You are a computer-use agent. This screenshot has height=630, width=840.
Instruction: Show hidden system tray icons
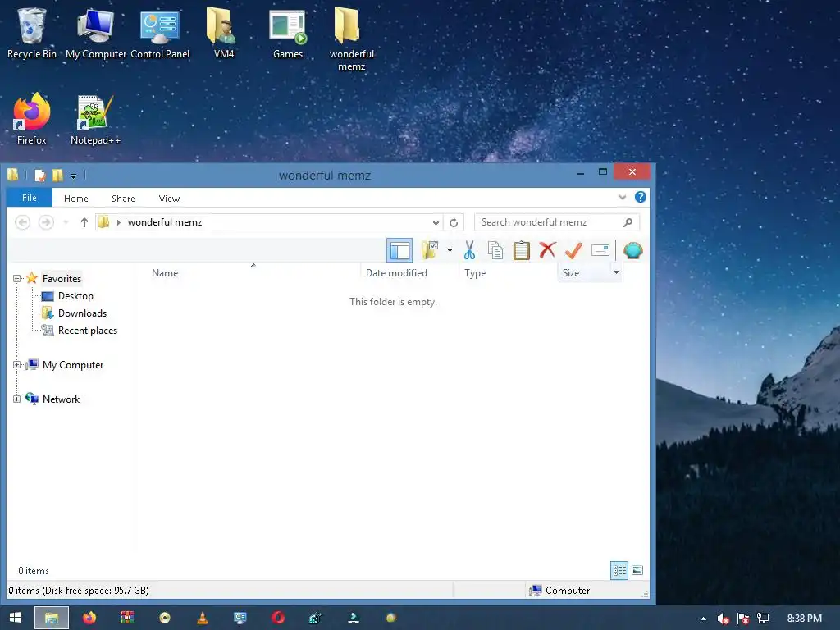703,619
